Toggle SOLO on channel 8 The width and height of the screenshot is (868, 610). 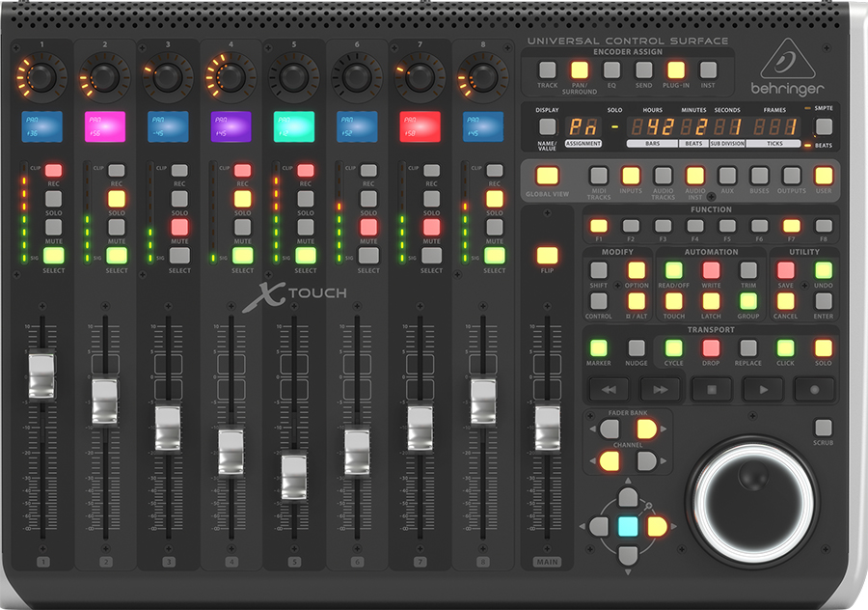[495, 199]
